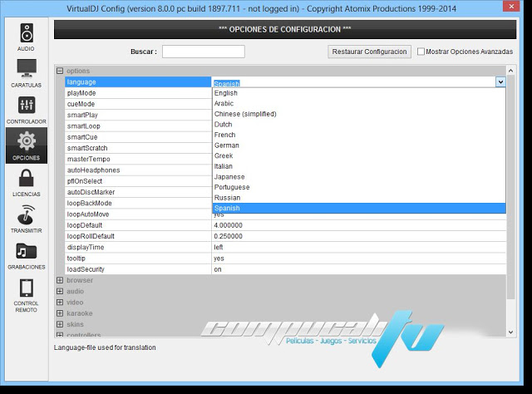Click the scrollbar up arrow
The image size is (532, 394).
[x=510, y=71]
